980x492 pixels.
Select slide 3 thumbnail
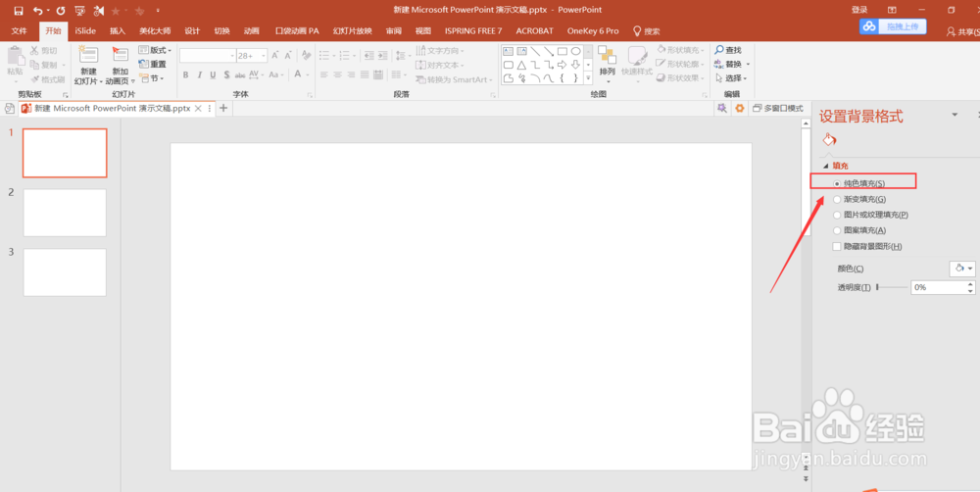tap(65, 271)
